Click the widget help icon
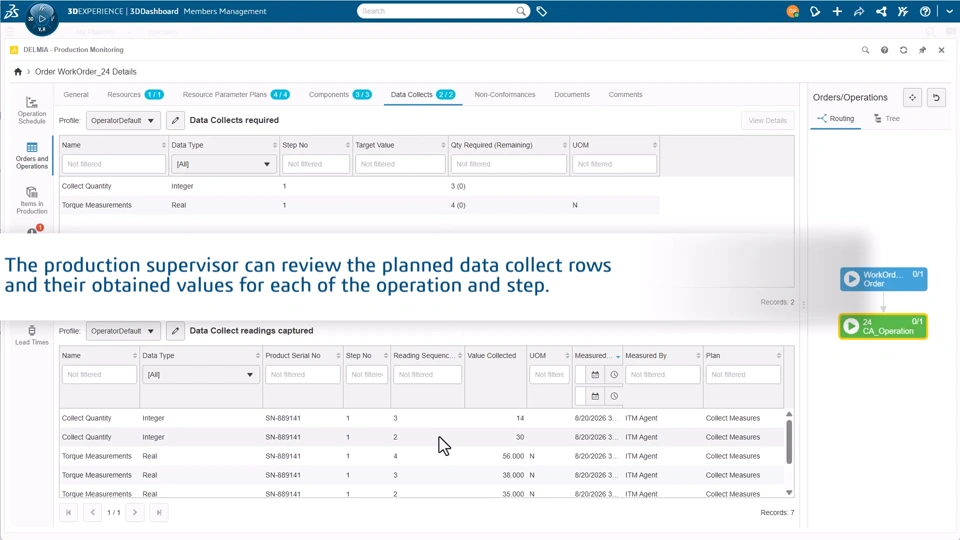 click(884, 50)
